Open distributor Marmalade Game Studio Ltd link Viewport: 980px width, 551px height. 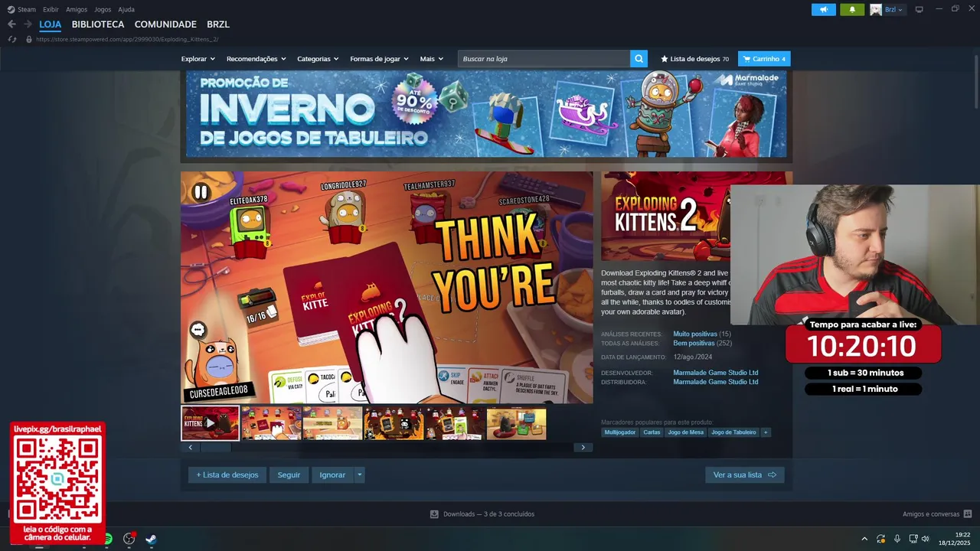[716, 382]
